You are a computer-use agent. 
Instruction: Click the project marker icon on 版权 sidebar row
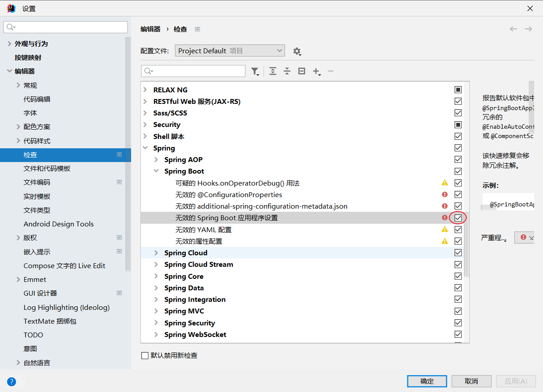point(119,238)
